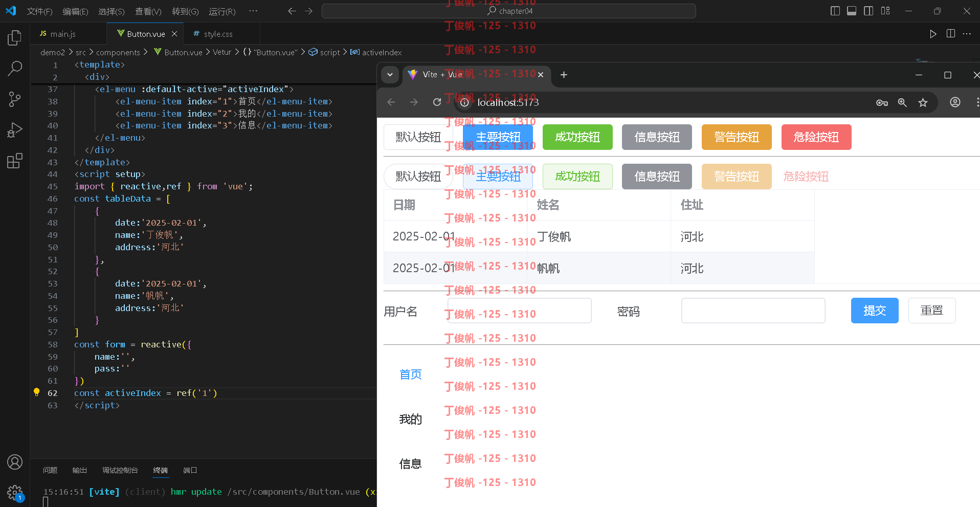Screen dimensions: 980x507
Task: Run the file with the play icon
Action: tap(933, 34)
